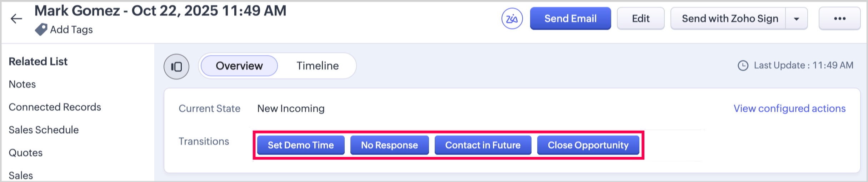Open the Zia assistant icon
This screenshot has height=182, width=868.
[512, 19]
